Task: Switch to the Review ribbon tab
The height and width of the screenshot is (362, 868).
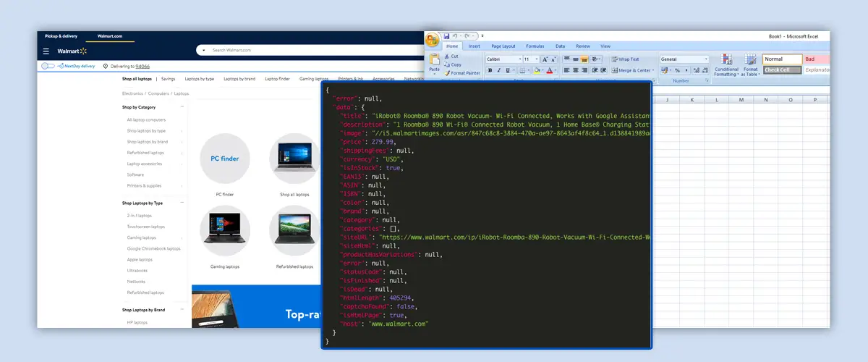Action: pyautogui.click(x=583, y=46)
